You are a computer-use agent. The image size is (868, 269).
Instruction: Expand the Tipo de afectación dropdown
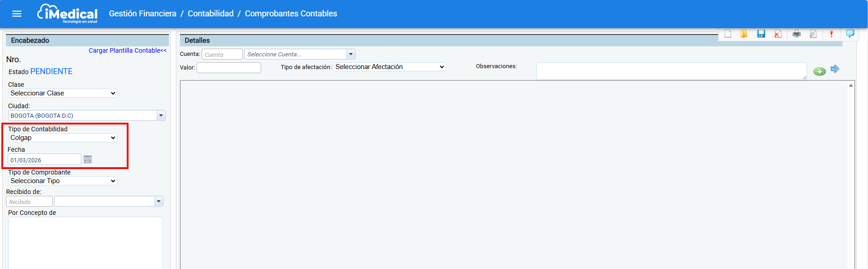tap(389, 67)
